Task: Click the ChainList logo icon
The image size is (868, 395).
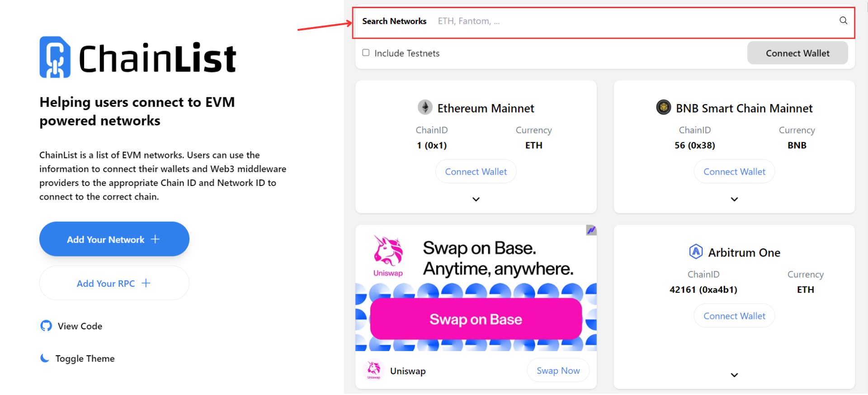Action: tap(55, 57)
